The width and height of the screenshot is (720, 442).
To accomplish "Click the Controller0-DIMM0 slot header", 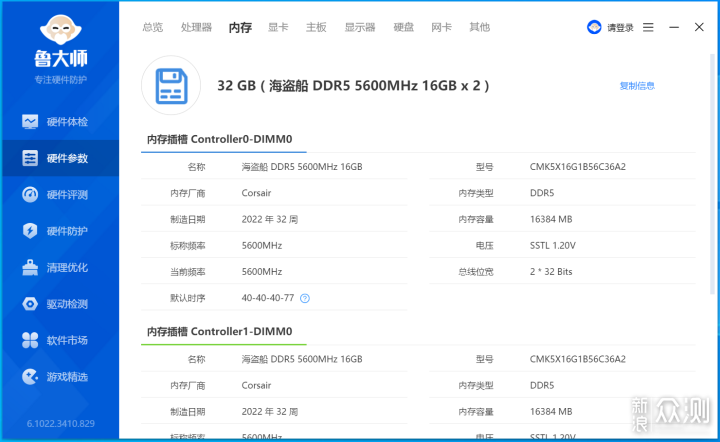I will click(x=219, y=139).
